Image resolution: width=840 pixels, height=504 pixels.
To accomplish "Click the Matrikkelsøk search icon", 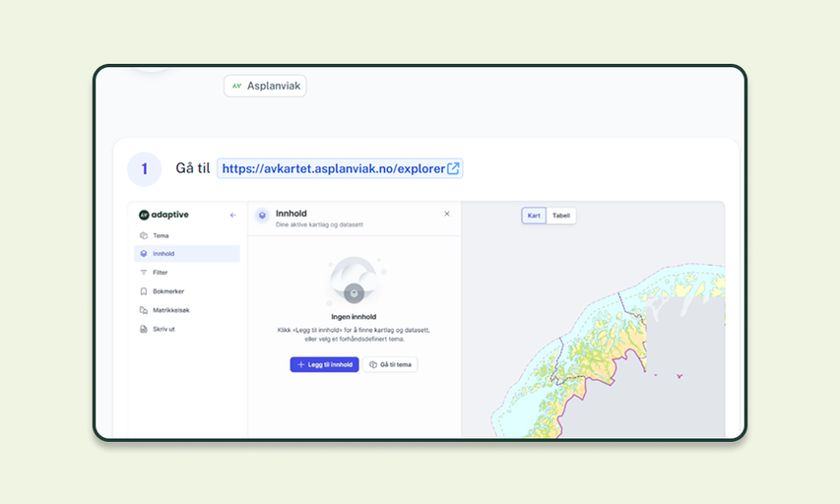I will click(144, 310).
